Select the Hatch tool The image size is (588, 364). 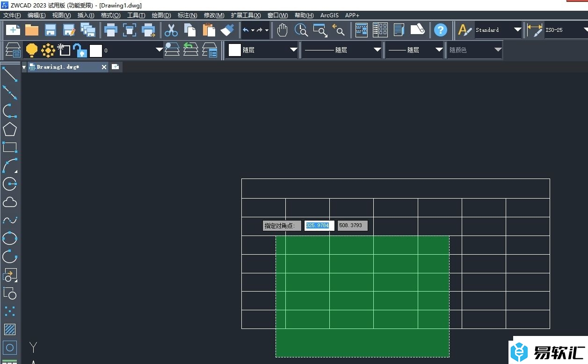coord(10,329)
